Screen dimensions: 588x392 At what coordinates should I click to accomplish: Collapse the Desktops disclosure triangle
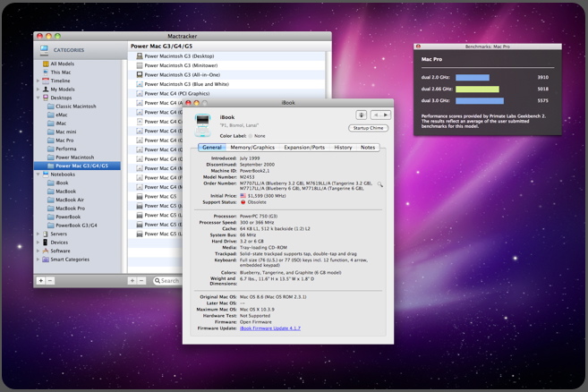tap(38, 98)
